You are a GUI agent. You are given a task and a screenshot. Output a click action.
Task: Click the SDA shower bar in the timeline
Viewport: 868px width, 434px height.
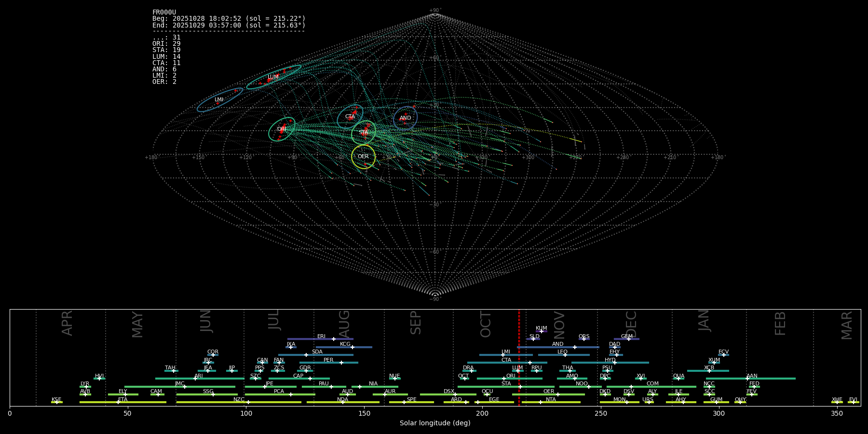(x=316, y=355)
